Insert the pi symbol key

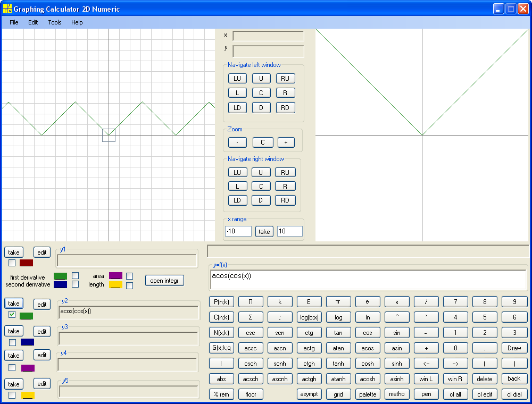[x=338, y=301]
